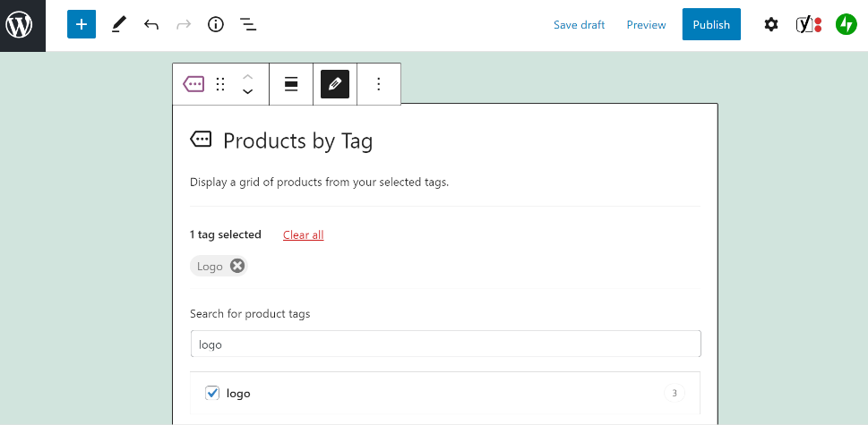
Task: Click the Products by Tag block type icon
Action: 193,84
